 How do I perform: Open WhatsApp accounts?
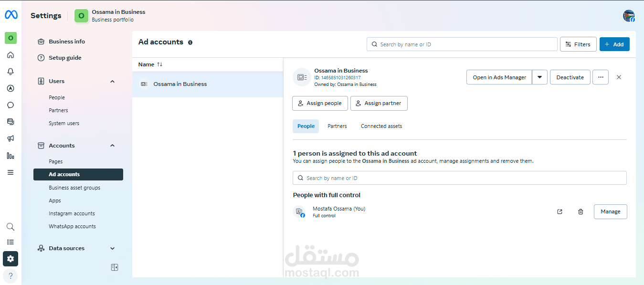click(x=72, y=226)
